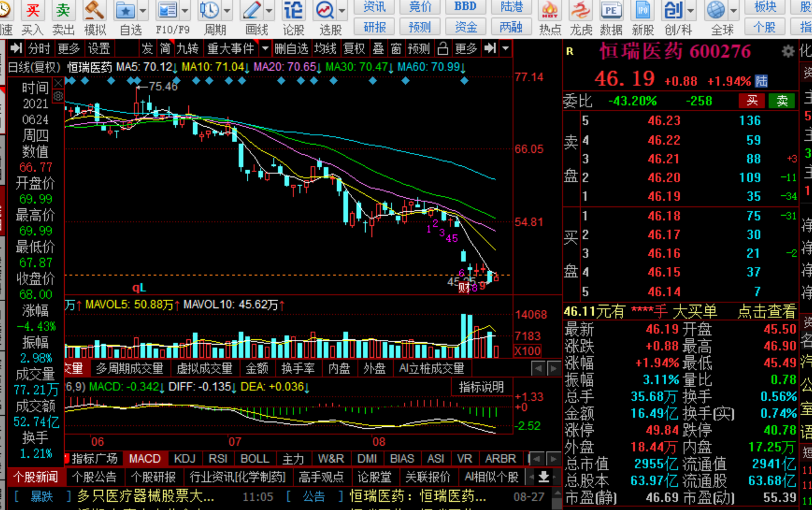The height and width of the screenshot is (510, 812).
Task: Click the 06 month marker on the timeline
Action: [x=98, y=442]
